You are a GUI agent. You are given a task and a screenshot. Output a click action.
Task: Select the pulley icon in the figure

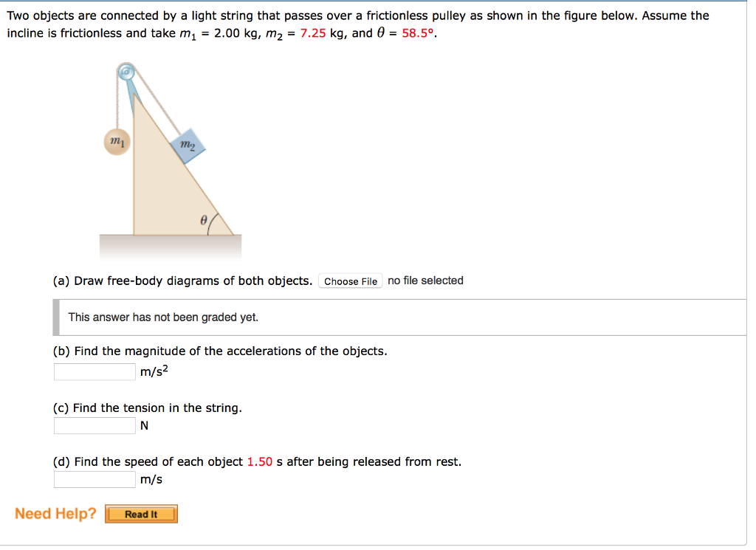[126, 72]
